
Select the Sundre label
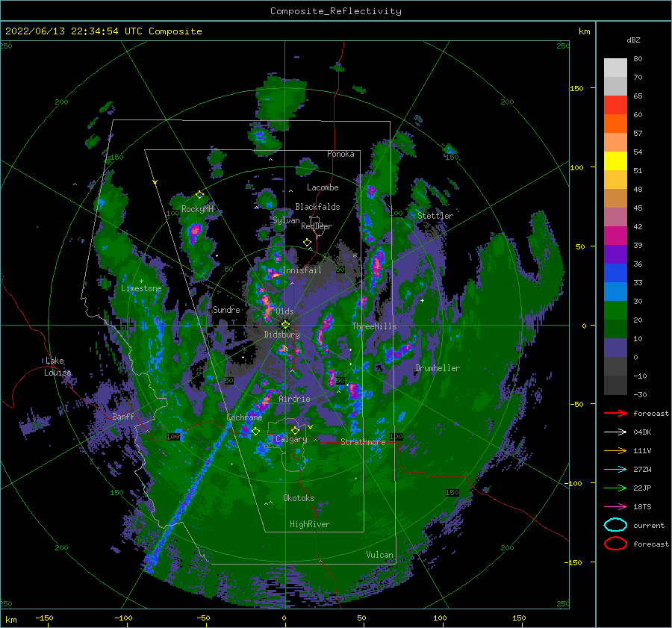point(226,309)
